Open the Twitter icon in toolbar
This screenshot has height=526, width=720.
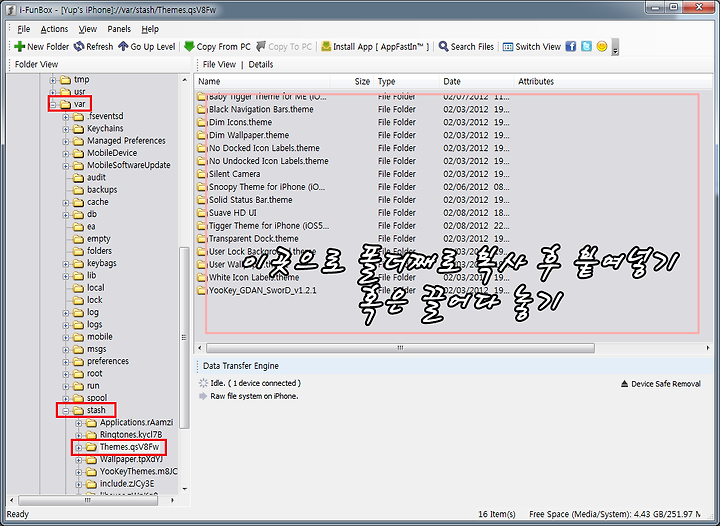pos(586,46)
